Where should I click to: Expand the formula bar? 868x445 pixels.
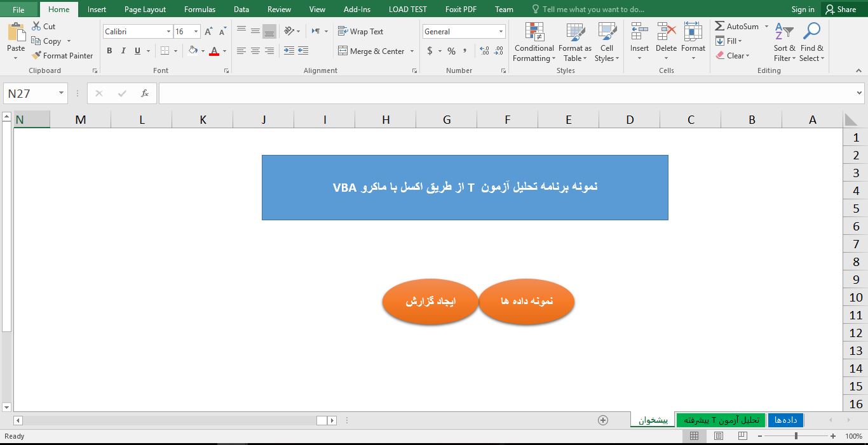pyautogui.click(x=859, y=93)
